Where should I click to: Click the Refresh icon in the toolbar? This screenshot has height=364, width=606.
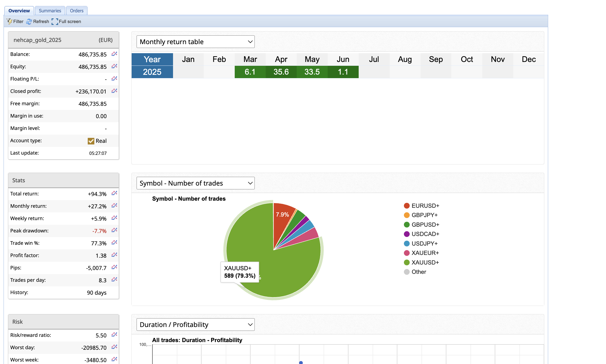click(x=29, y=21)
